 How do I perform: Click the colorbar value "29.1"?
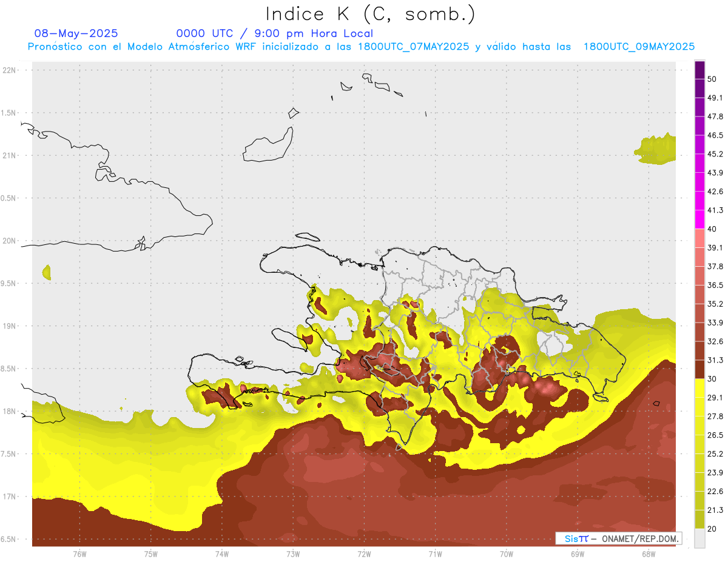coord(715,398)
